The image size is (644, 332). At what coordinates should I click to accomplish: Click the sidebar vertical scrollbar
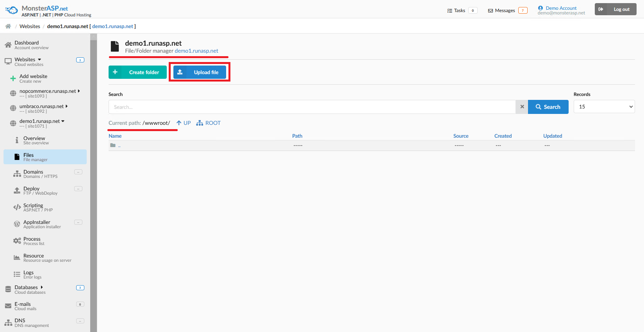pos(93,183)
